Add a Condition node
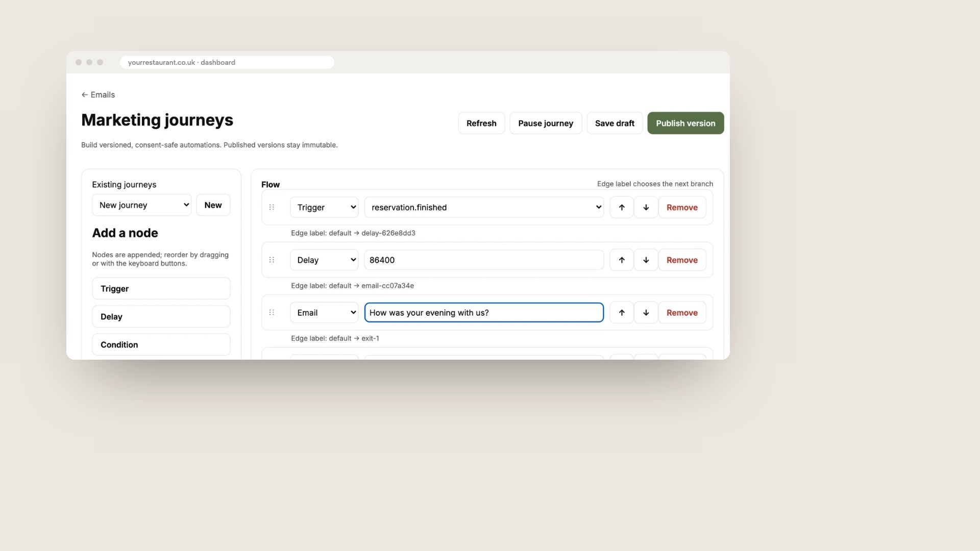This screenshot has height=551, width=980. (161, 344)
